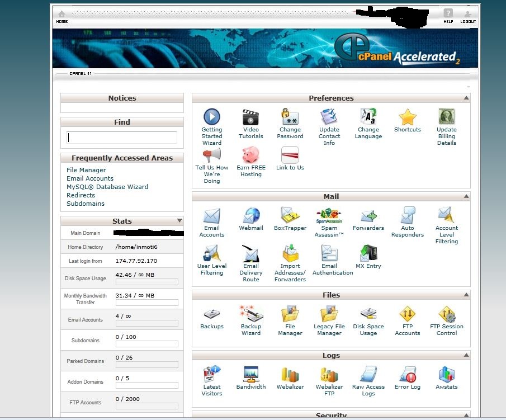Screen dimensions: 506x420
Task: Toggle the Stats panel arrow
Action: pos(179,220)
